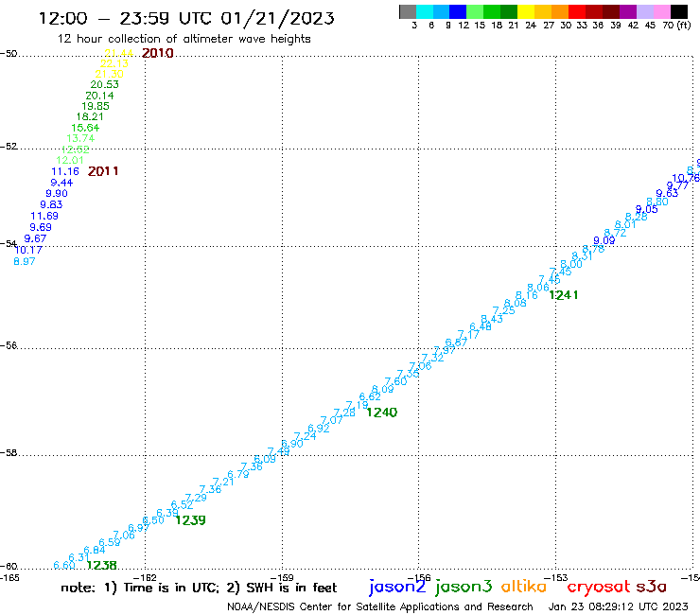Click the 6.87 wave height value
The image size is (700, 615).
point(456,343)
